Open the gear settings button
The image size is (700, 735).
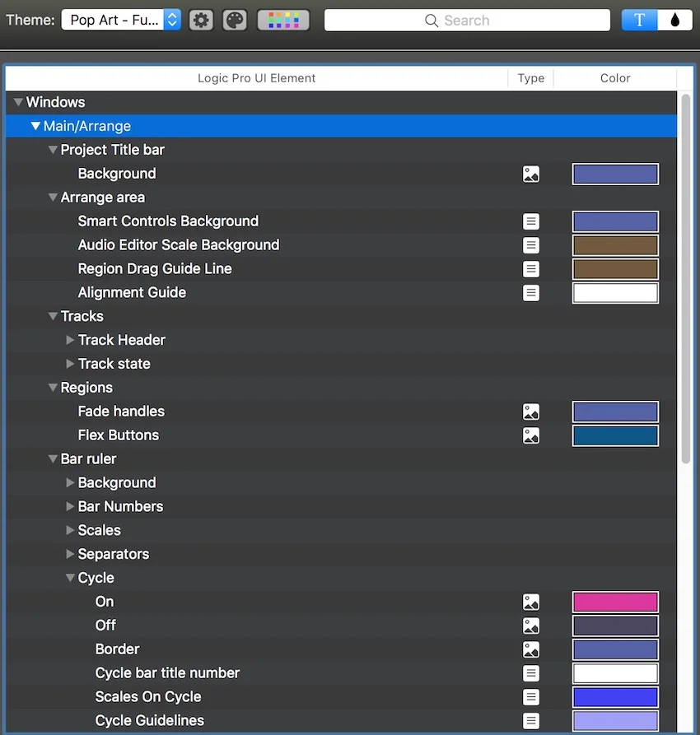tap(201, 20)
